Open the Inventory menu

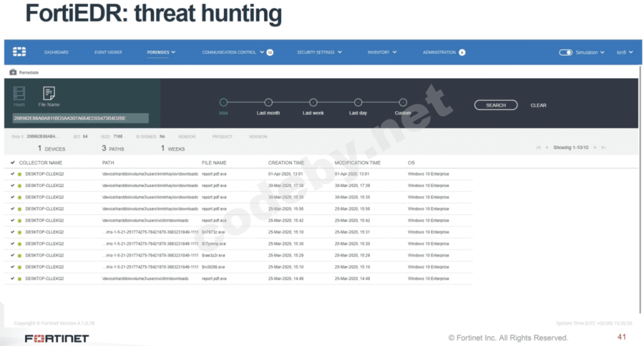click(378, 52)
